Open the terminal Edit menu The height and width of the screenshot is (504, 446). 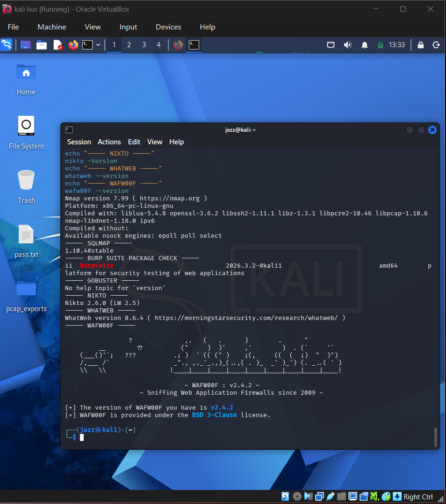(134, 142)
